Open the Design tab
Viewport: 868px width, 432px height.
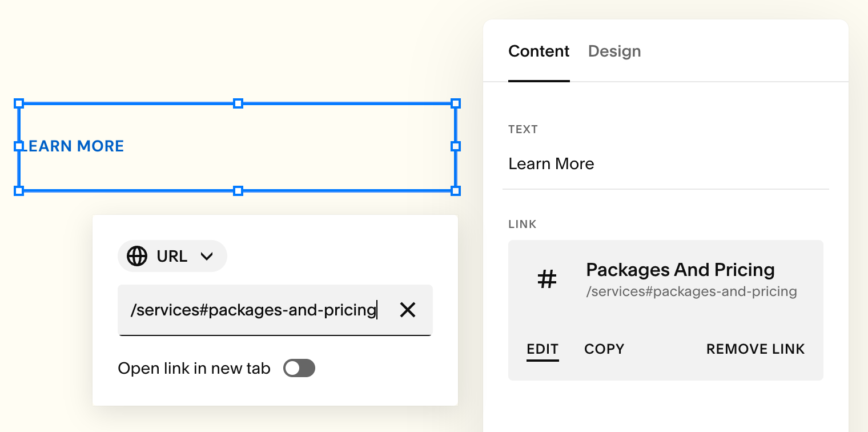point(614,51)
